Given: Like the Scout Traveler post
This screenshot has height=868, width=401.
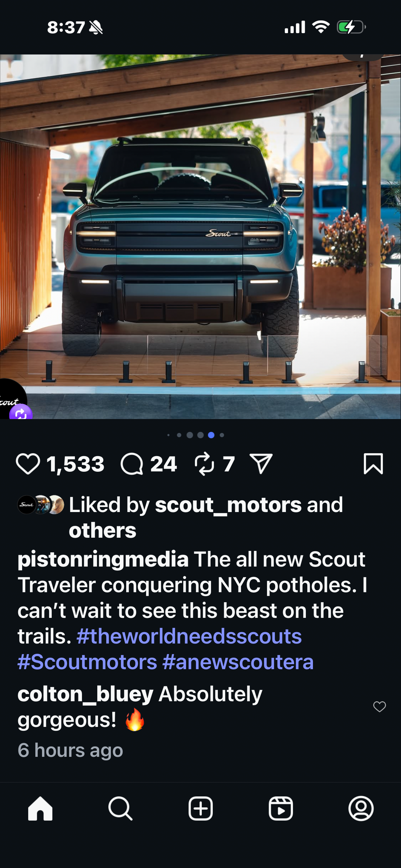Looking at the screenshot, I should 28,464.
